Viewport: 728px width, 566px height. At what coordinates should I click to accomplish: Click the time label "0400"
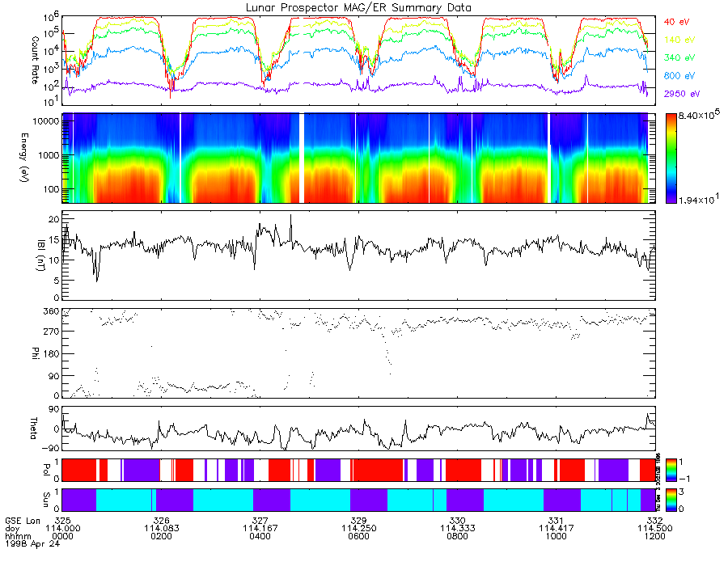(x=260, y=536)
